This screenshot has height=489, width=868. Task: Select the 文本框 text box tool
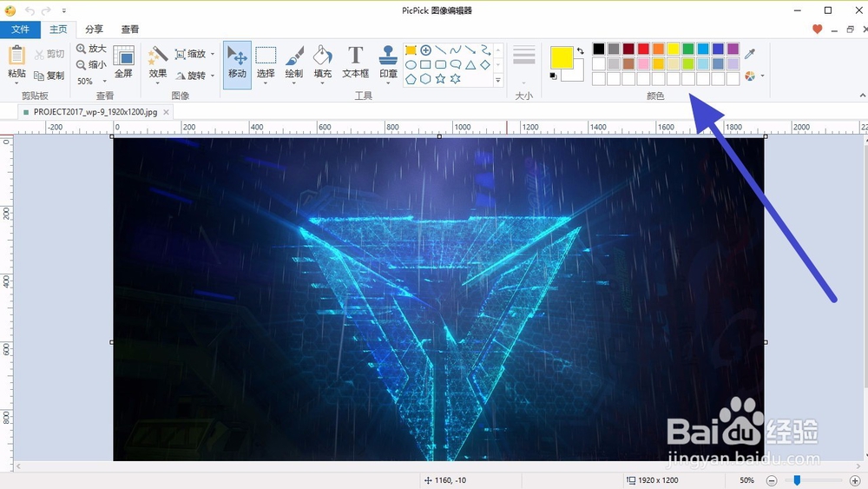tap(355, 62)
